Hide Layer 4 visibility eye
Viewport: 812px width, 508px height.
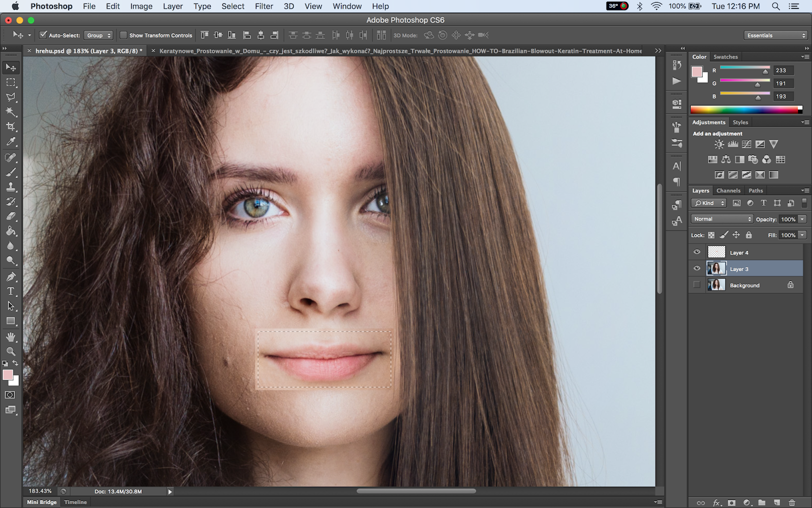[697, 252]
